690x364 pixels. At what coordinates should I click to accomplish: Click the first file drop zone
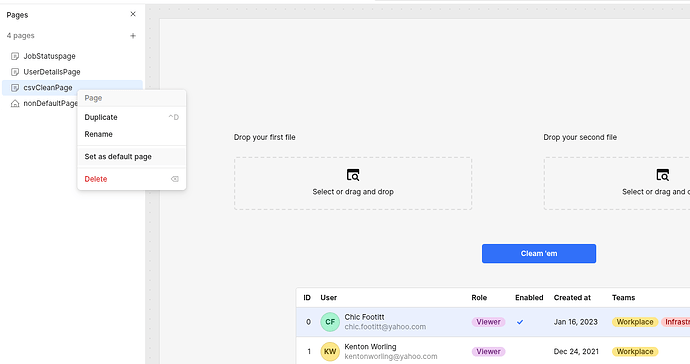[353, 183]
